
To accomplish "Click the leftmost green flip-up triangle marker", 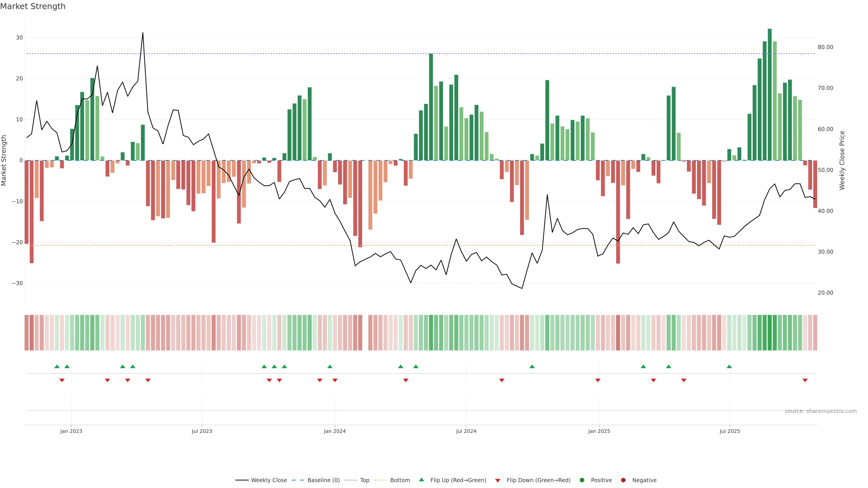I will 57,366.
